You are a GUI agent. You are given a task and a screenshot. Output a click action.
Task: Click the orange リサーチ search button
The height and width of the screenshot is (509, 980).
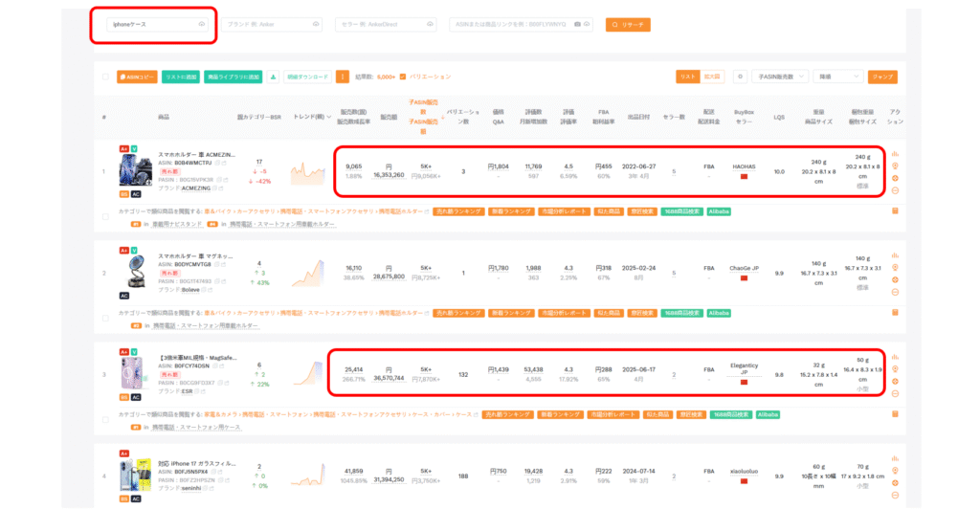coord(627,25)
